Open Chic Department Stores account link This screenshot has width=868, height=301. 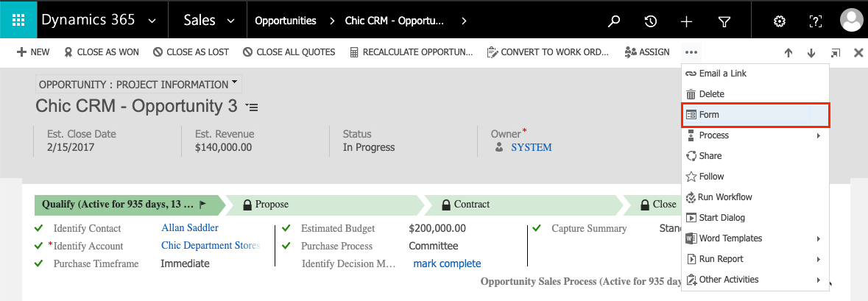point(211,245)
